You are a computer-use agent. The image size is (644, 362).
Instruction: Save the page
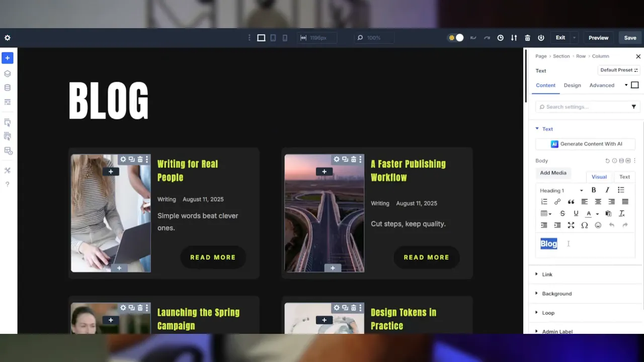click(630, 38)
